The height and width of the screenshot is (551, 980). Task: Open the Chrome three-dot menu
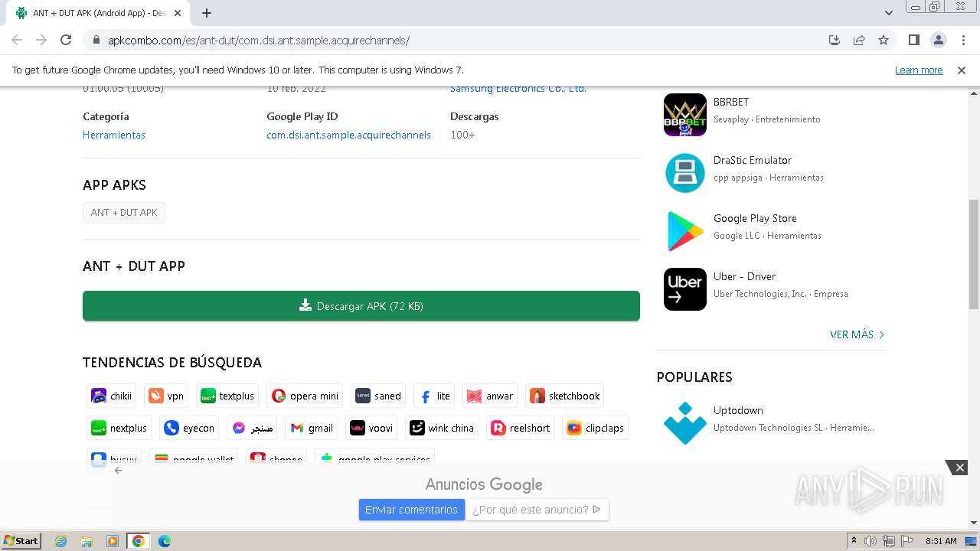pyautogui.click(x=962, y=40)
